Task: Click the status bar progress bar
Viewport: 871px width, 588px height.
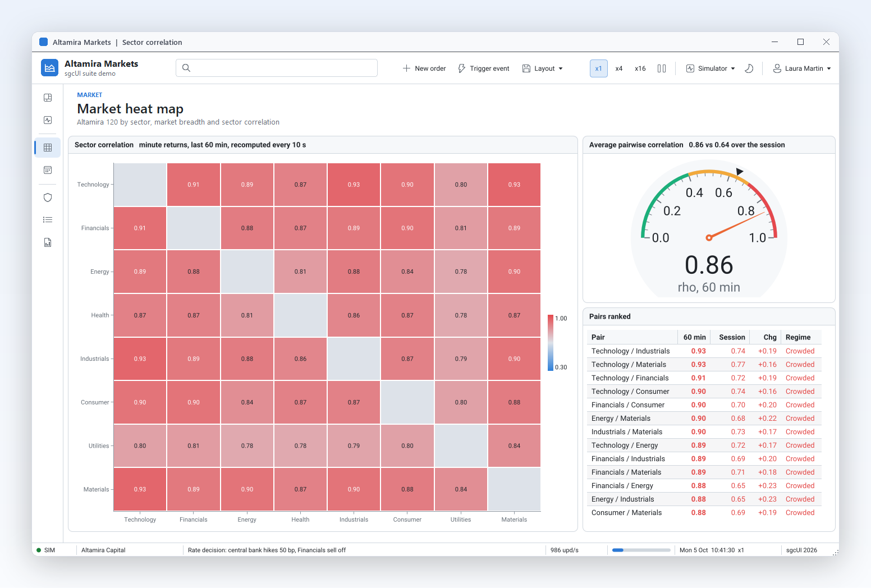Action: pos(641,550)
